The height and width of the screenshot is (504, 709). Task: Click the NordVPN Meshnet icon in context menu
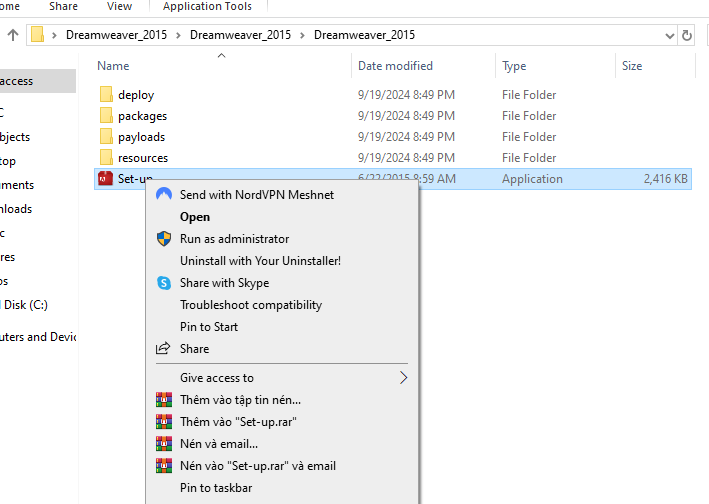pos(164,194)
